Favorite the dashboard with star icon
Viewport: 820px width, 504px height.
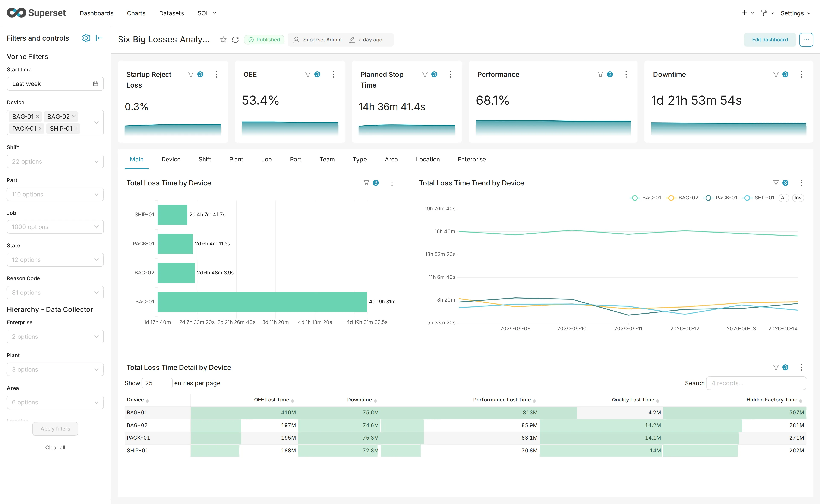pyautogui.click(x=223, y=40)
